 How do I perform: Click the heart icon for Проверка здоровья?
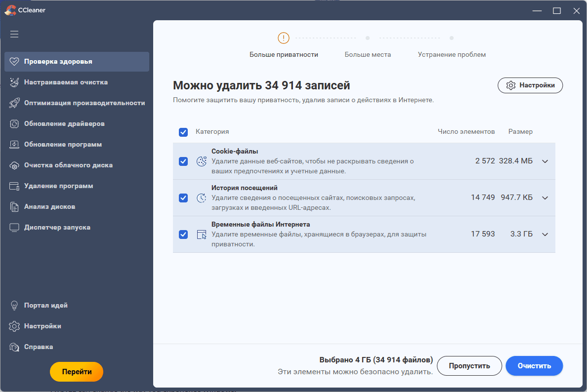coord(14,61)
